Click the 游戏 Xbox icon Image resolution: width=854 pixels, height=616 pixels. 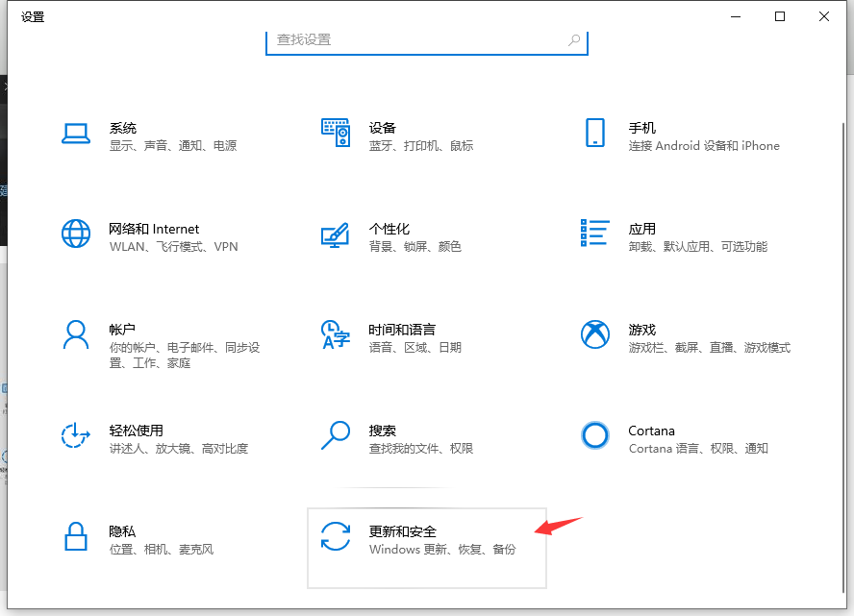(x=595, y=336)
